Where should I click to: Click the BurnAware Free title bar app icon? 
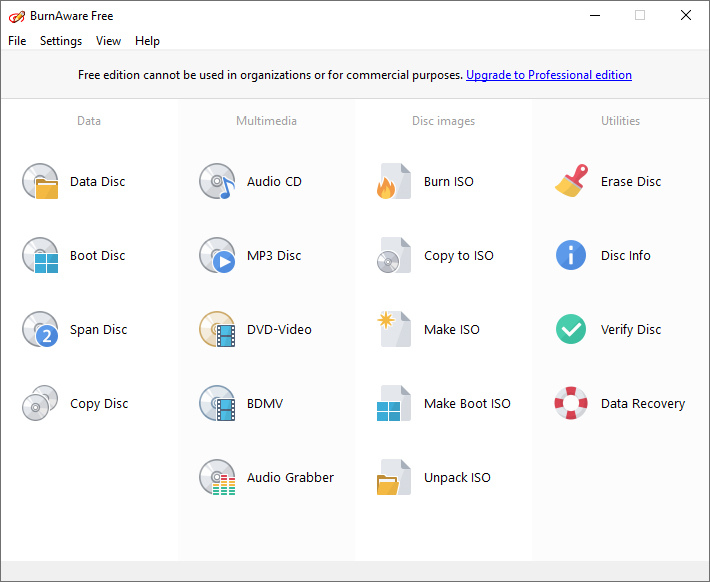point(17,16)
